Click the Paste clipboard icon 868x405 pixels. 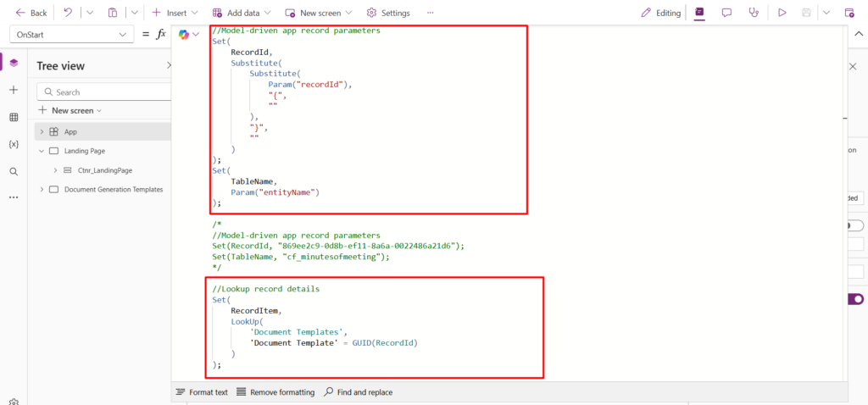click(113, 13)
